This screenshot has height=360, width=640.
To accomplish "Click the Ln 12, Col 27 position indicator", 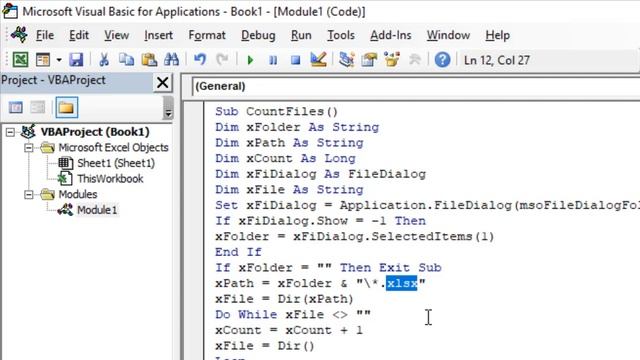I will pos(497,60).
